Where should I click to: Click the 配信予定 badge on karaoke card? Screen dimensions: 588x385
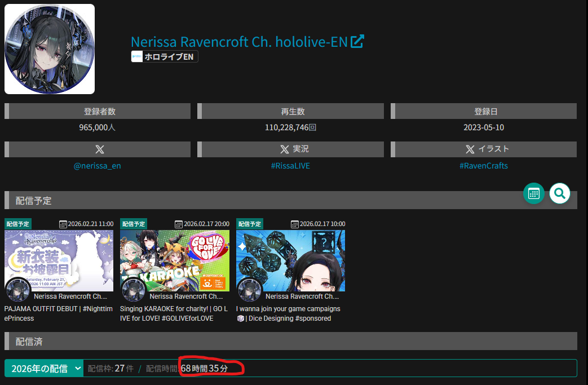[134, 224]
